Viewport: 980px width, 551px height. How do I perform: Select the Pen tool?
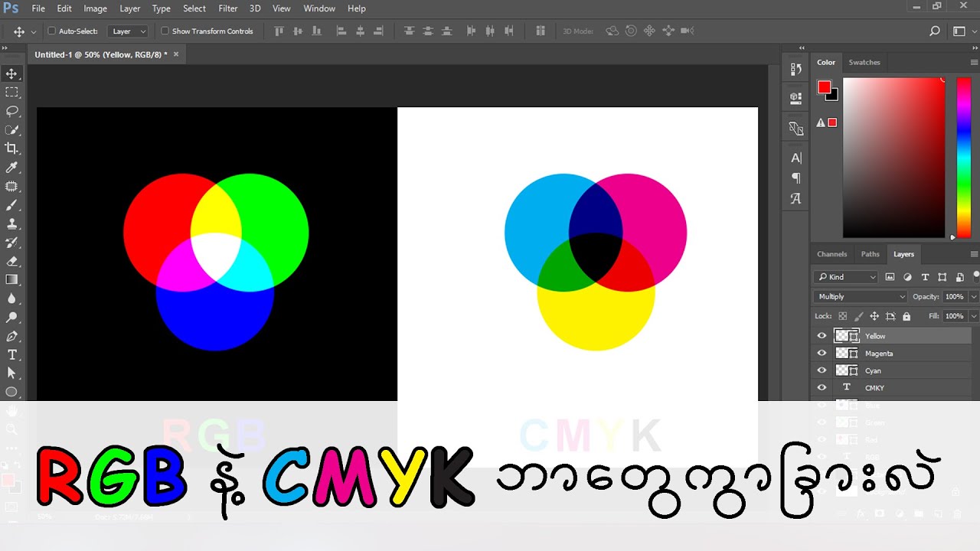point(11,336)
